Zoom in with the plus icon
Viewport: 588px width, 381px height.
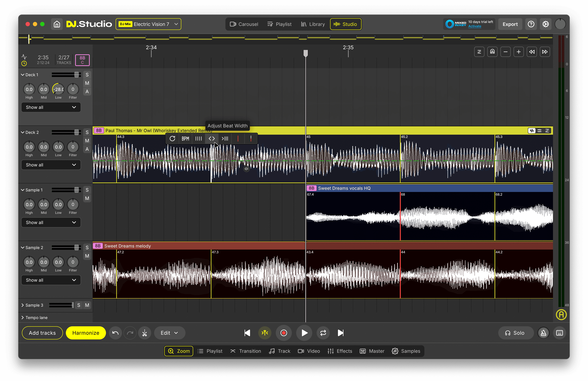pos(519,52)
